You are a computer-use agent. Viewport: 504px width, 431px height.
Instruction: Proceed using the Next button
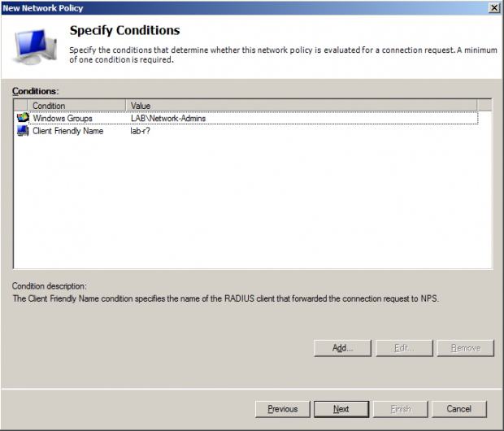341,409
